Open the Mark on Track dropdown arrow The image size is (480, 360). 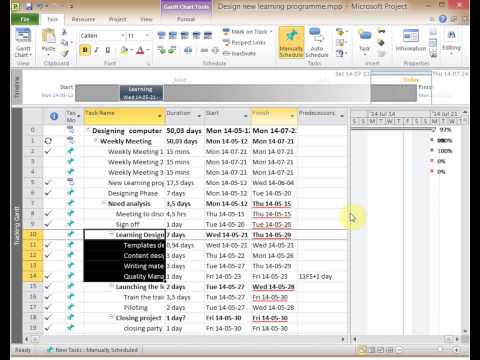271,32
